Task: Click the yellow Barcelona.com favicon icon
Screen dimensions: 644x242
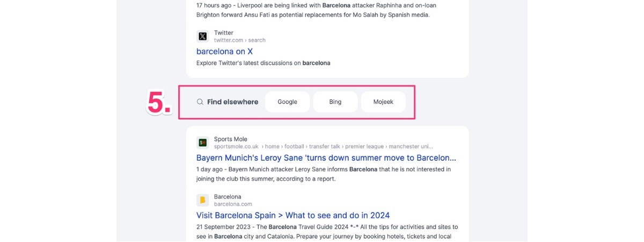Action: [x=202, y=200]
